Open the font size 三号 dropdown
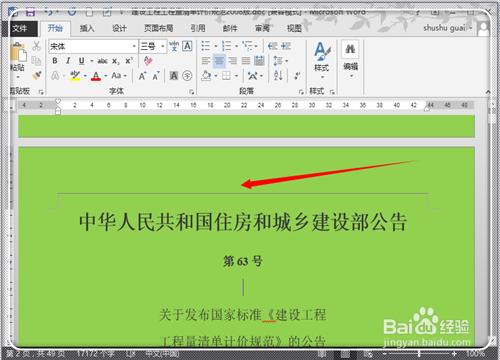The width and height of the screenshot is (500, 360). point(163,46)
